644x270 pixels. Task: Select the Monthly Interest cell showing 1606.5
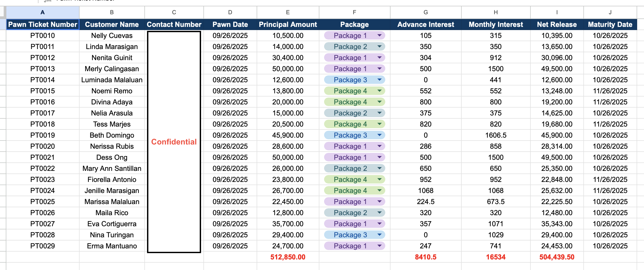tap(496, 135)
